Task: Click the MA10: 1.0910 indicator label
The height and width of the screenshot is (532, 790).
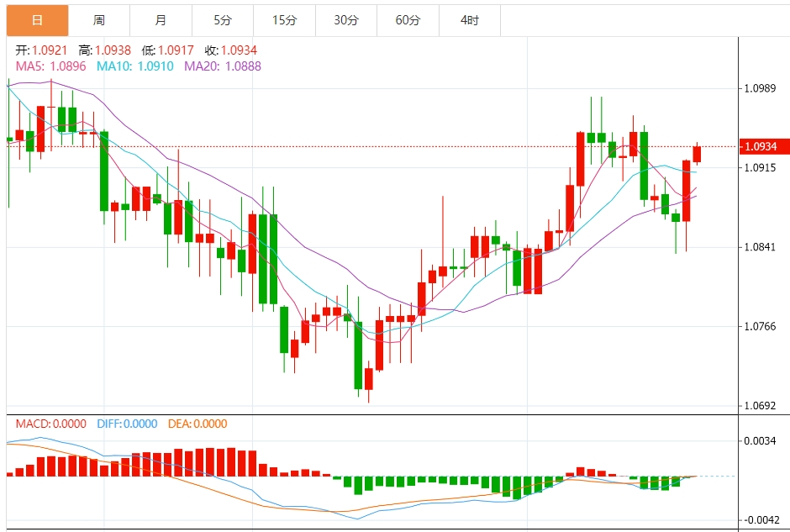Action: (135, 66)
